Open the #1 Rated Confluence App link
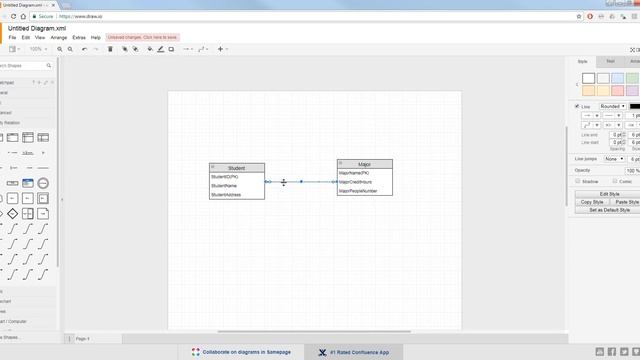The width and height of the screenshot is (640, 360). pyautogui.click(x=354, y=352)
